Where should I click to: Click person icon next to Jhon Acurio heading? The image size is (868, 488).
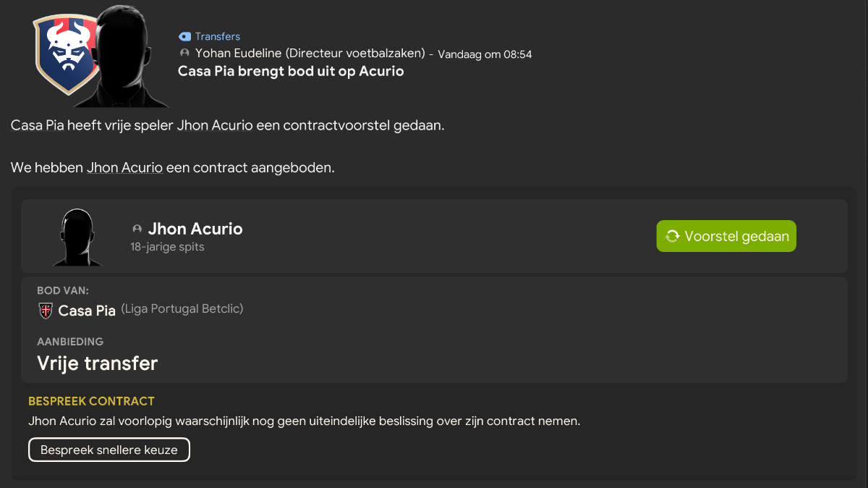pos(137,229)
